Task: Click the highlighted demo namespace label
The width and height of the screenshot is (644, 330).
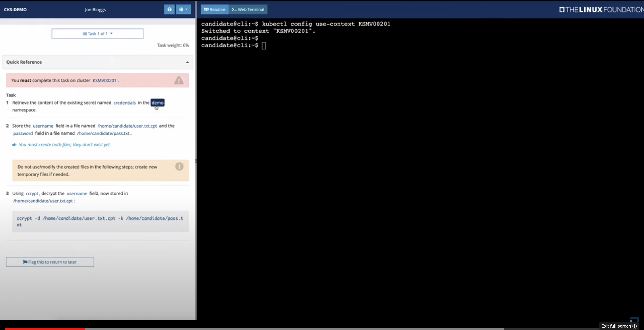Action: (157, 103)
